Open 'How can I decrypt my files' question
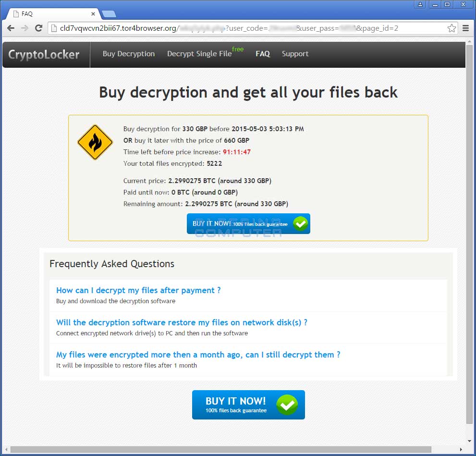The height and width of the screenshot is (456, 476). click(138, 290)
